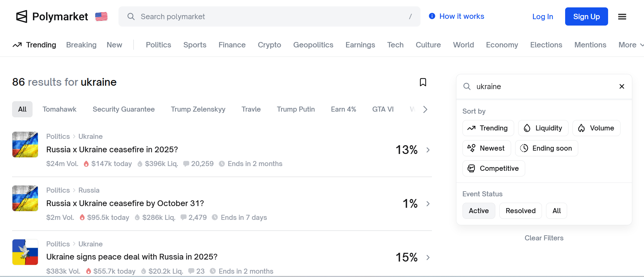Select the Resolved event status filter
644x277 pixels.
point(520,211)
